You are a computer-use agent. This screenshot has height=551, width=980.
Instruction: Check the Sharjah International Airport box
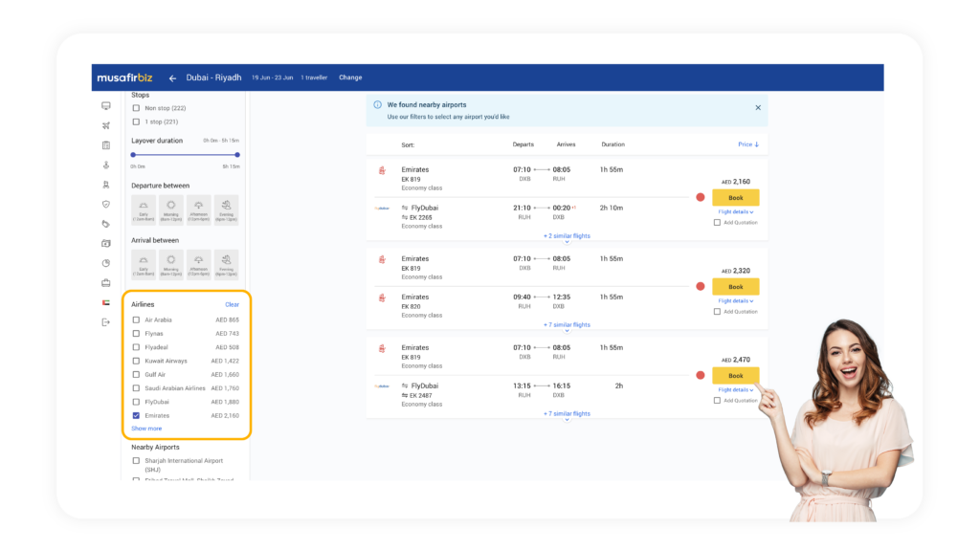click(136, 461)
